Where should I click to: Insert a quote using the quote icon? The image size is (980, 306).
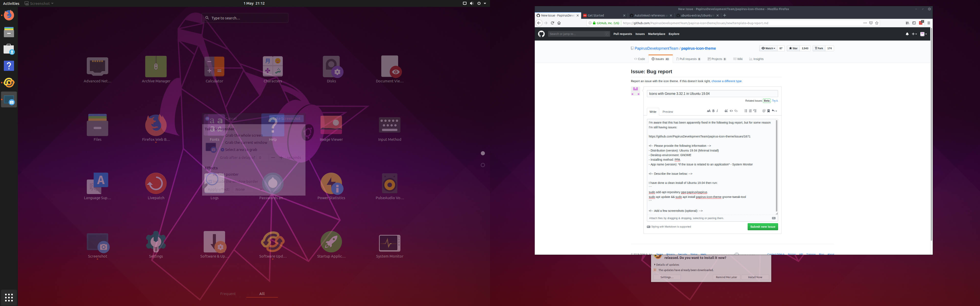coord(727,111)
